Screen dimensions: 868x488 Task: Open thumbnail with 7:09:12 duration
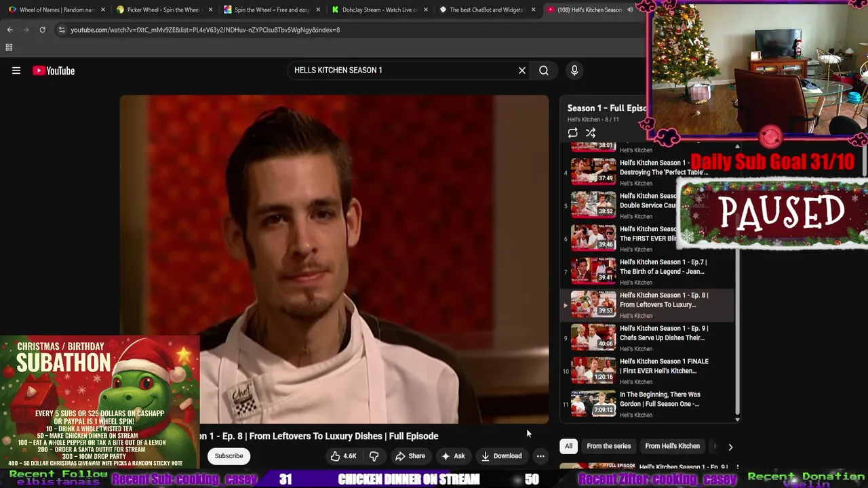pos(593,404)
